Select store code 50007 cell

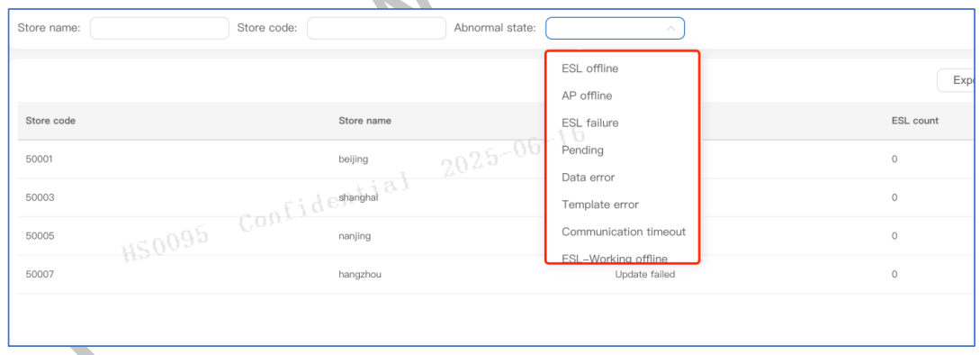pyautogui.click(x=40, y=274)
